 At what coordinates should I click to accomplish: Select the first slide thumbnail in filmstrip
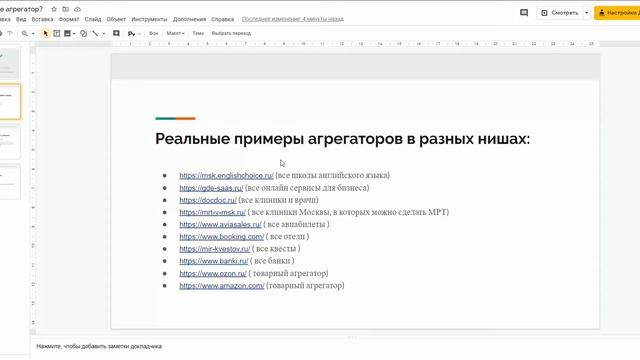[9, 63]
